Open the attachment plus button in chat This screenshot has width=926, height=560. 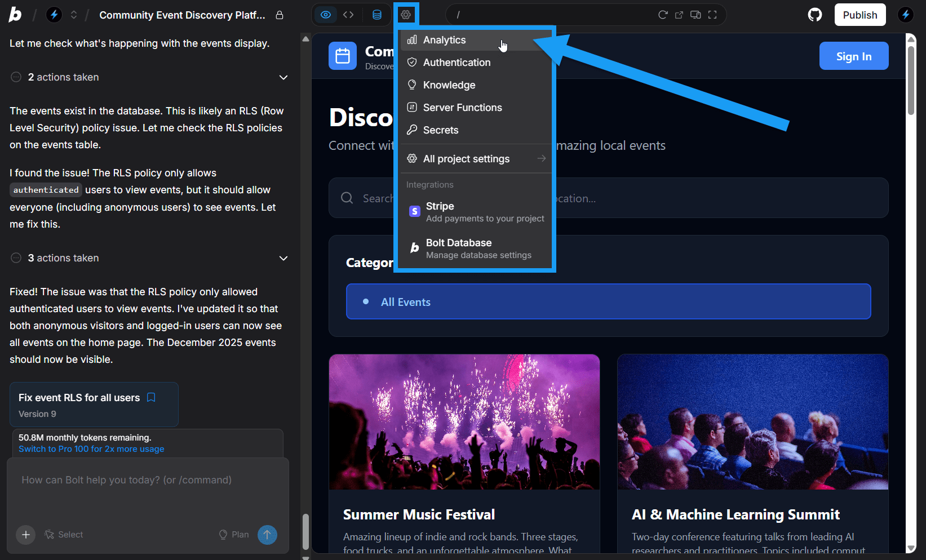pyautogui.click(x=25, y=535)
